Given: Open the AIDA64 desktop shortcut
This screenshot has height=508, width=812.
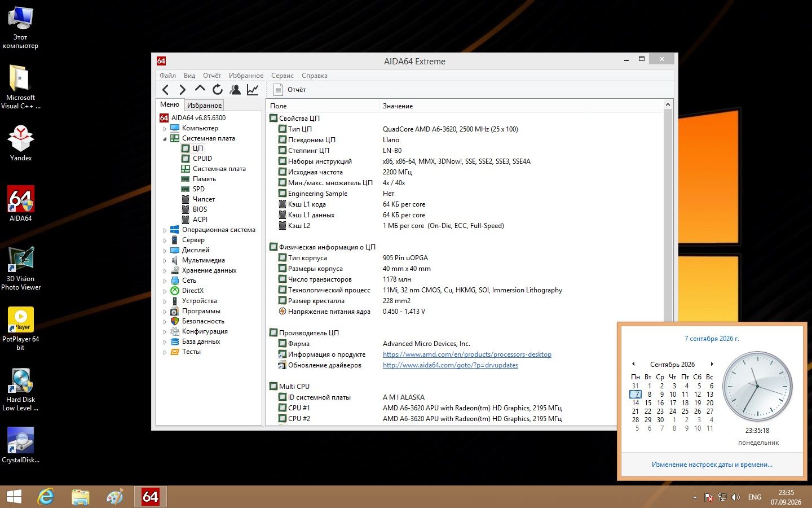Looking at the screenshot, I should (21, 204).
